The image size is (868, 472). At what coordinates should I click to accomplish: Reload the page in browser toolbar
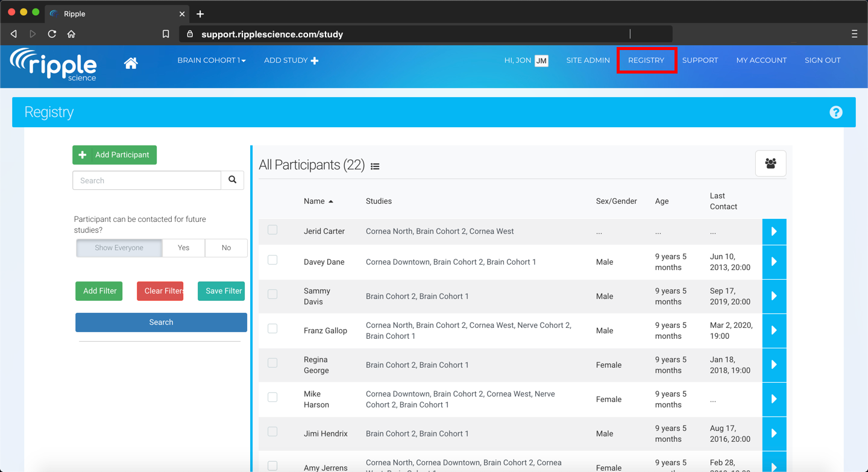point(52,34)
